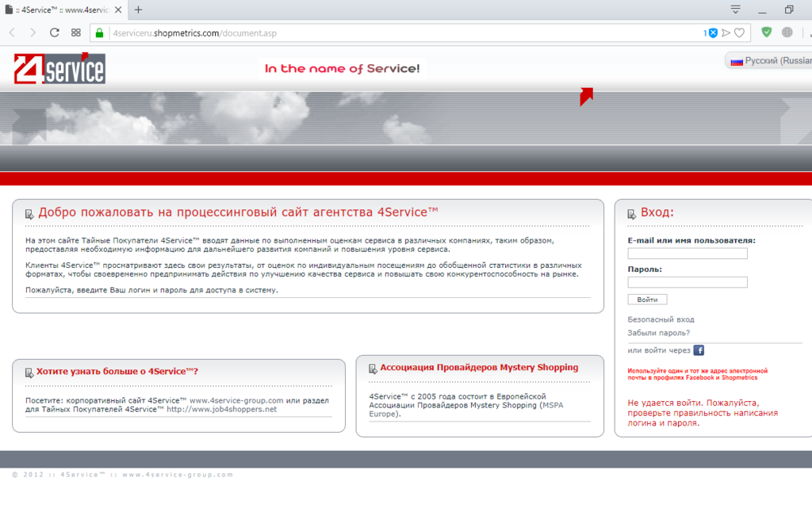Open the http://www.job4shoppers.net link
Image resolution: width=812 pixels, height=531 pixels.
coord(222,410)
